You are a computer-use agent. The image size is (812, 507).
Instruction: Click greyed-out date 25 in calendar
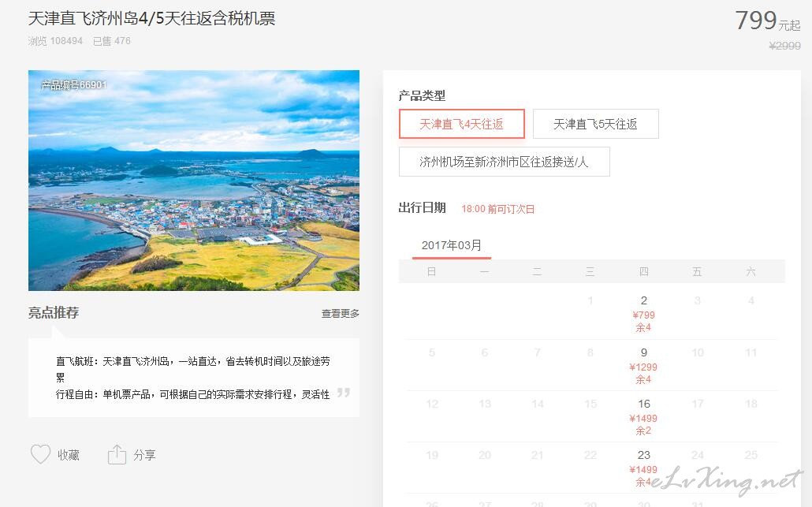(x=751, y=455)
